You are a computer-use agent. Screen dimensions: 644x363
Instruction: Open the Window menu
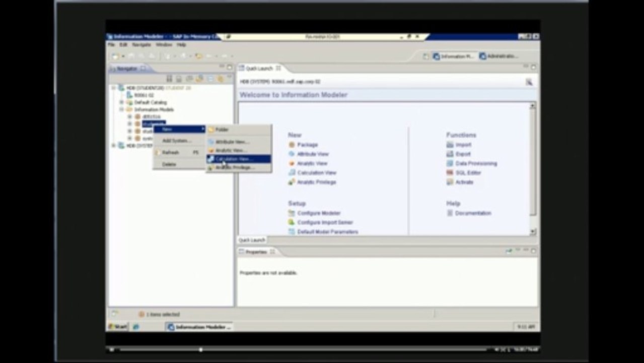point(164,45)
